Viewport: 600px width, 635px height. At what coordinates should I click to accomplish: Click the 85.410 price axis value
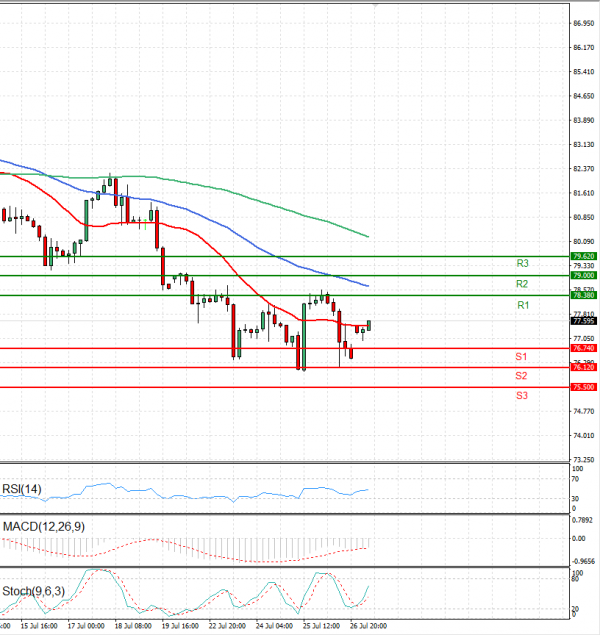click(x=584, y=72)
